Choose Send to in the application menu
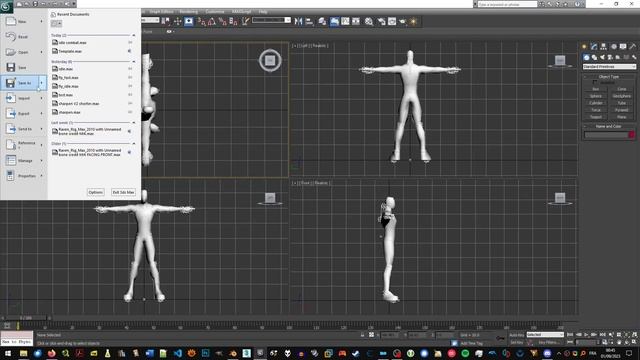 pyautogui.click(x=24, y=129)
